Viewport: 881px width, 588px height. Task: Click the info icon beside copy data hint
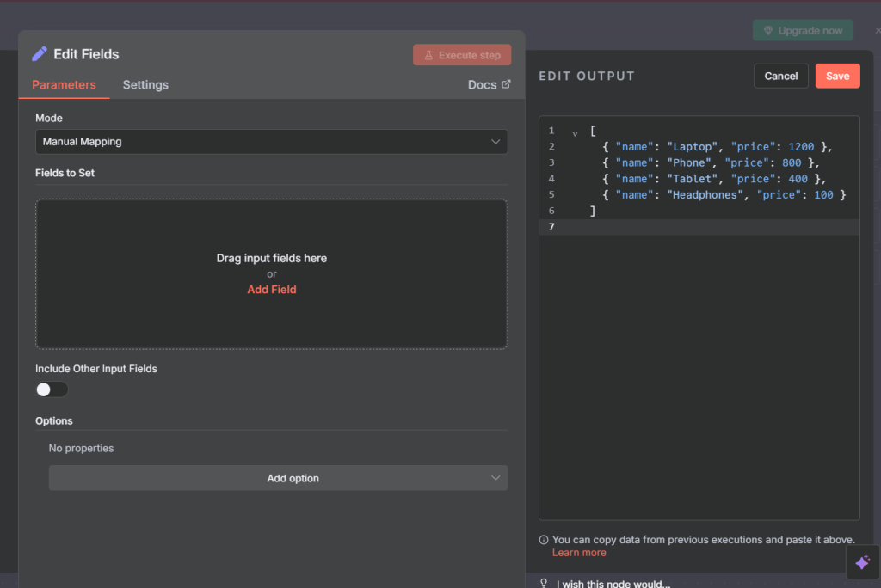pyautogui.click(x=544, y=540)
